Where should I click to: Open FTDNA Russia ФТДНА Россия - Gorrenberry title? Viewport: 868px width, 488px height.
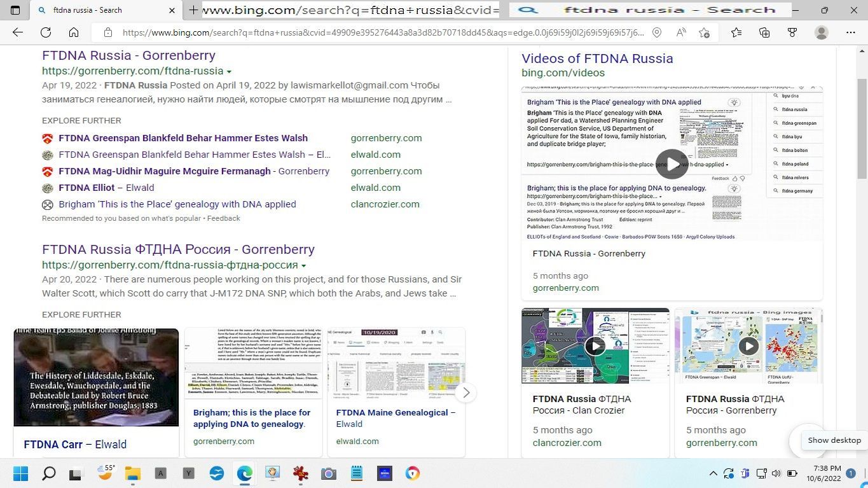point(178,249)
